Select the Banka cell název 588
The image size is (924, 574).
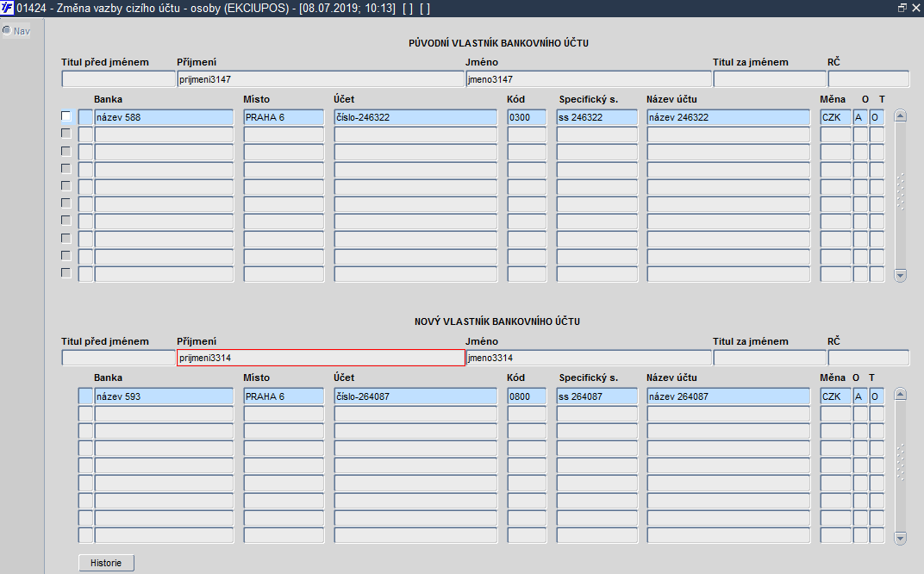(x=164, y=117)
